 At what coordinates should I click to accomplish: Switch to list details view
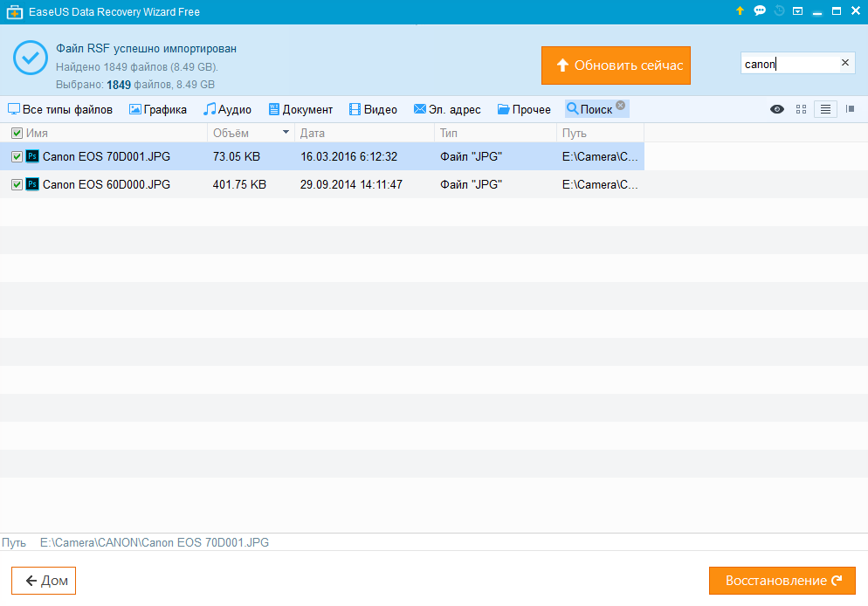click(825, 109)
